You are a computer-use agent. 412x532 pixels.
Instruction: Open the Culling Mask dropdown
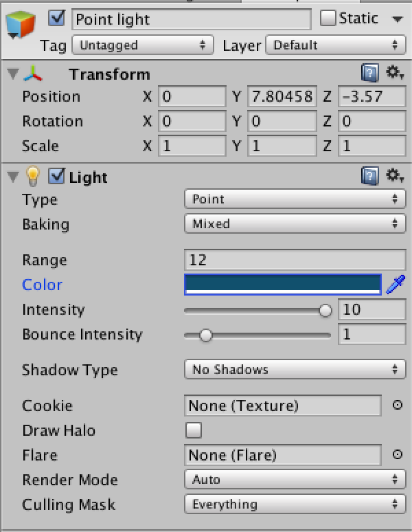(x=295, y=505)
